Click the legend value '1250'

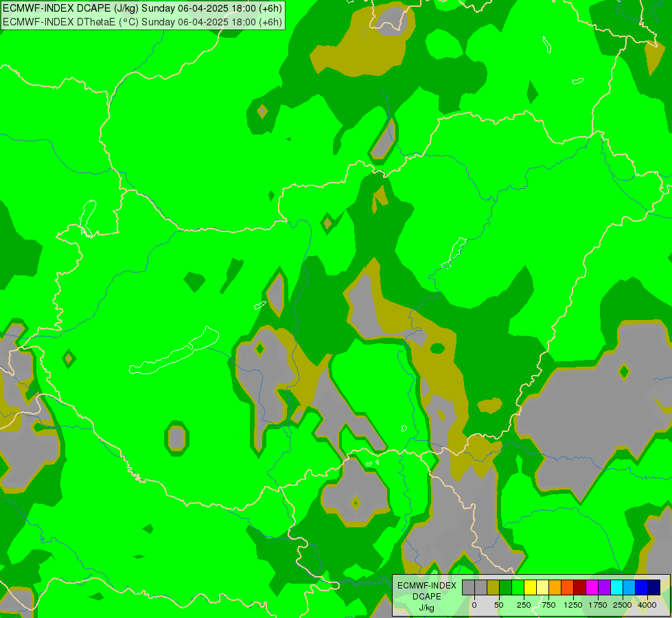coord(573,605)
